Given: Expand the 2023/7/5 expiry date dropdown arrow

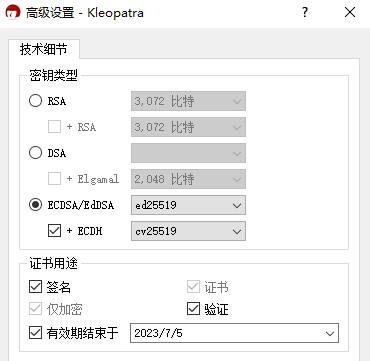Looking at the screenshot, I should pyautogui.click(x=330, y=333).
